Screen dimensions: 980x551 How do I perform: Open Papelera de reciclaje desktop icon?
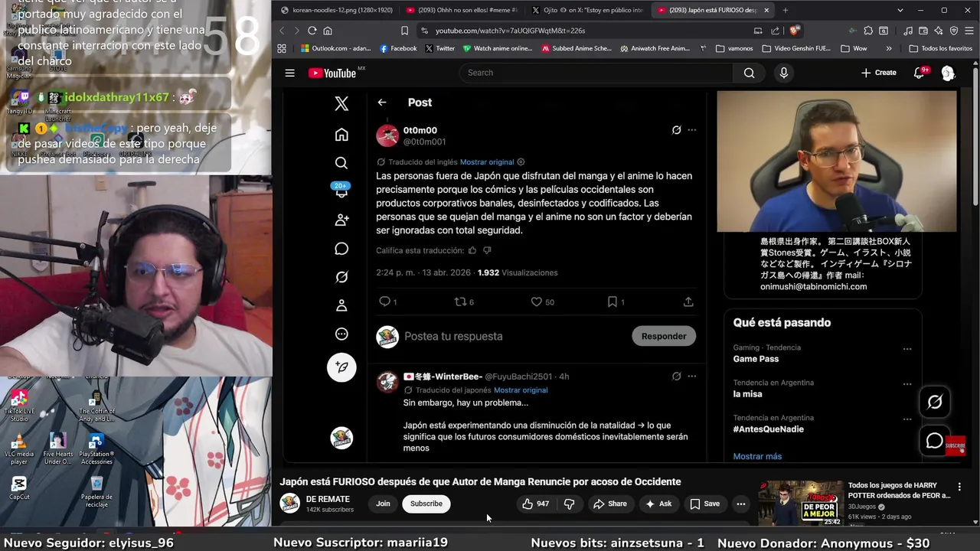click(x=96, y=492)
